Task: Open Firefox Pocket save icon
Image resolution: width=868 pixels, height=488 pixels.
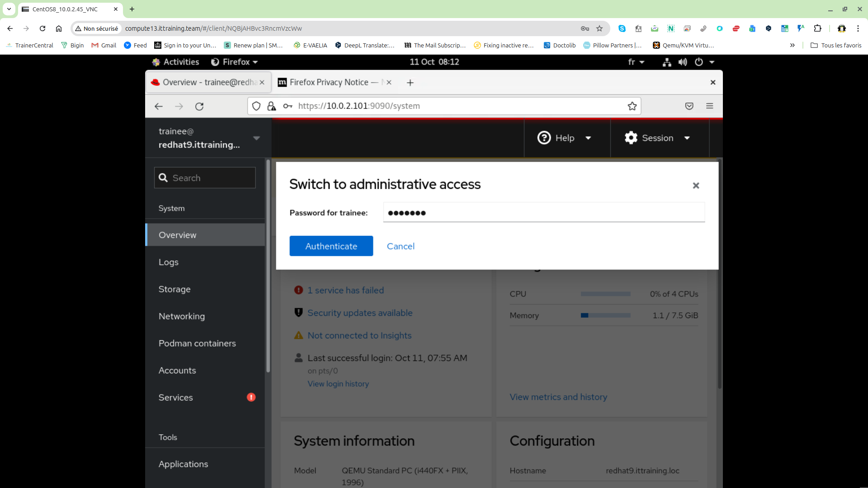Action: 689,106
